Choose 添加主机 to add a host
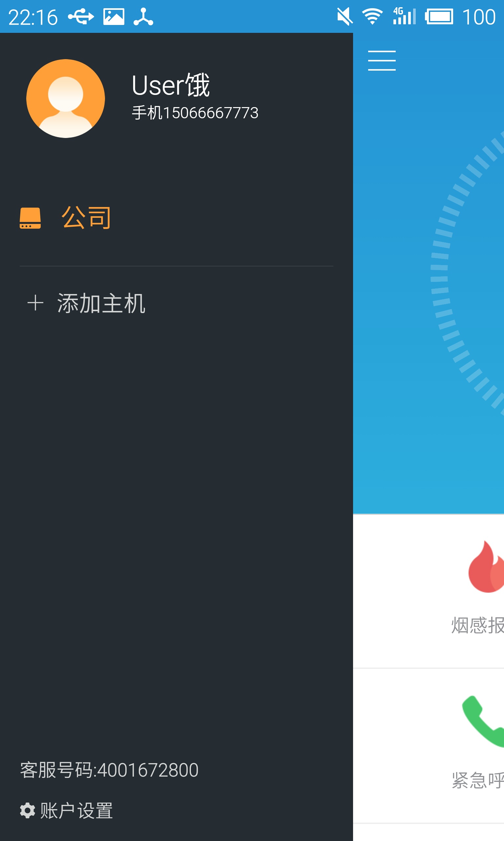The width and height of the screenshot is (504, 841). click(x=101, y=303)
